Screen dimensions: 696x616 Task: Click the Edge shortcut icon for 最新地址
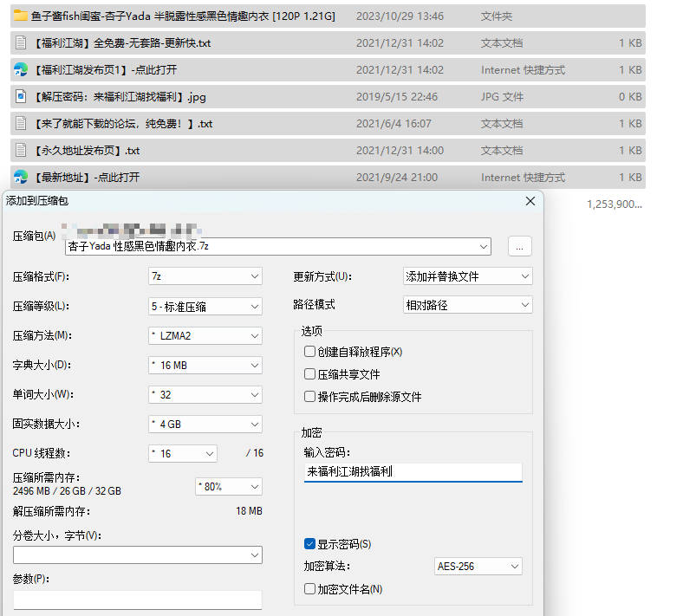(x=21, y=177)
